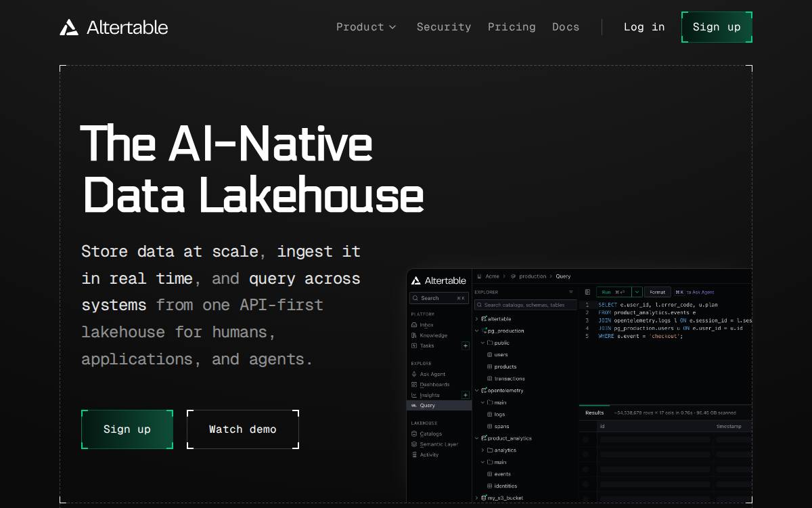
Task: Click the table icon beside identities
Action: click(x=490, y=486)
